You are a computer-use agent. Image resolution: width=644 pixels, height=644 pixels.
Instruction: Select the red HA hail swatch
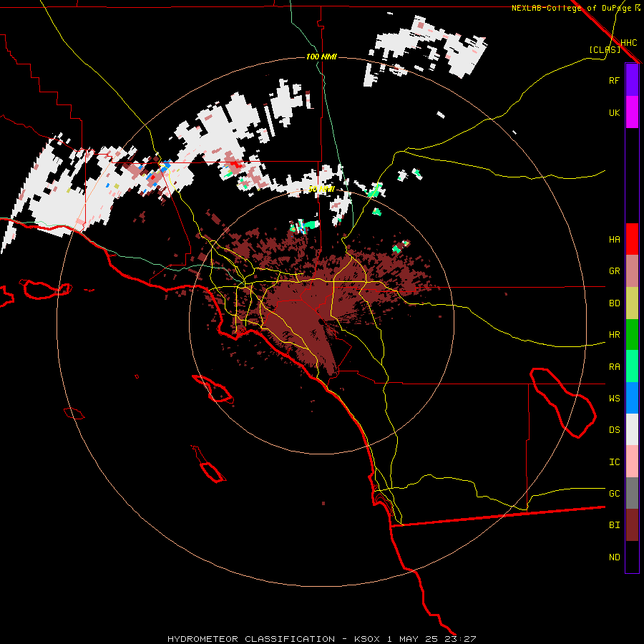click(632, 239)
